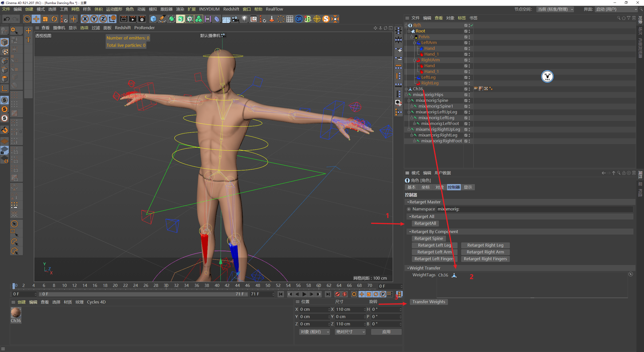
Task: Select the spline pen icon in the toolbar
Action: point(162,19)
